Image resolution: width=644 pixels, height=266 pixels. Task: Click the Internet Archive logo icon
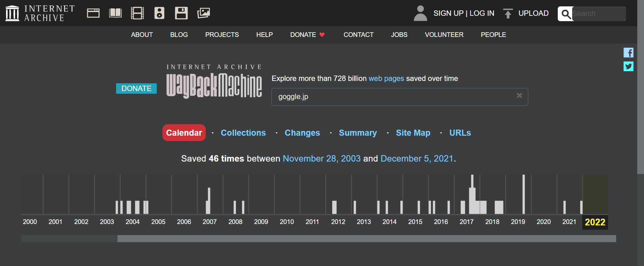(12, 13)
